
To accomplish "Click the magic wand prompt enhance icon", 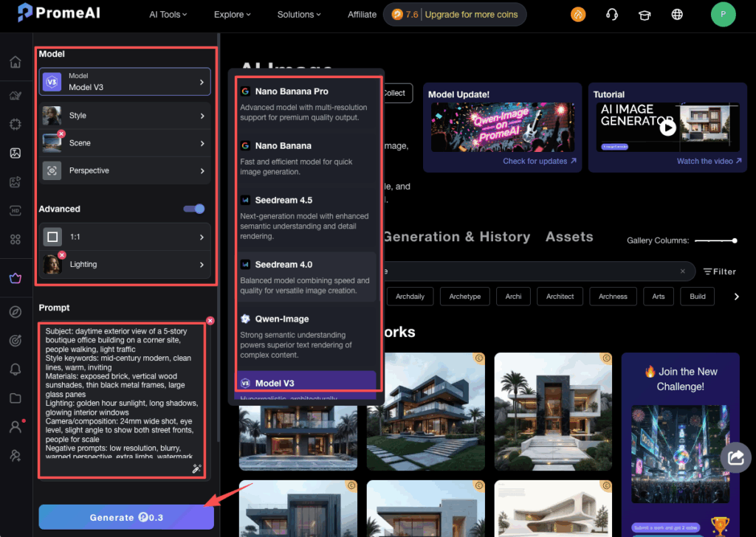I will (x=196, y=468).
